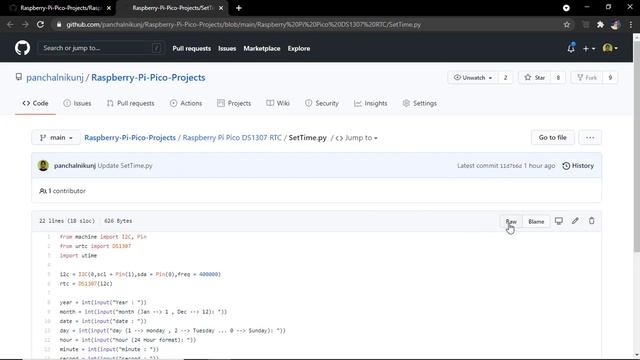This screenshot has width=640, height=360.
Task: Open Explore in top navigation
Action: pos(299,49)
